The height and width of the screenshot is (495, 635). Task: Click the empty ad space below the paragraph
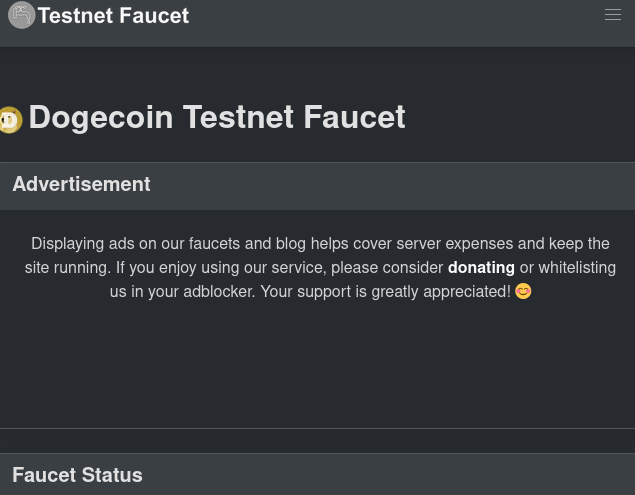point(318,365)
